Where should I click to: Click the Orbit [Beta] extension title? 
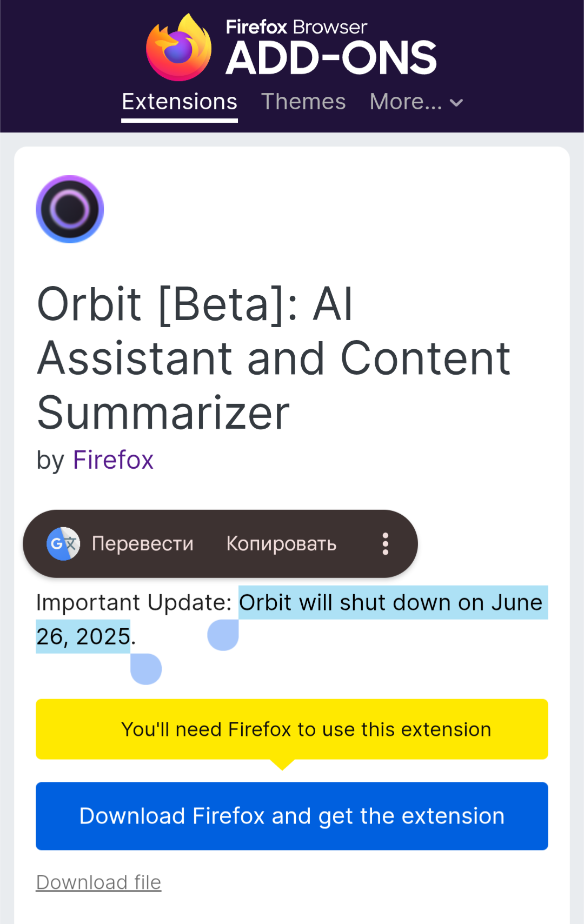point(273,358)
